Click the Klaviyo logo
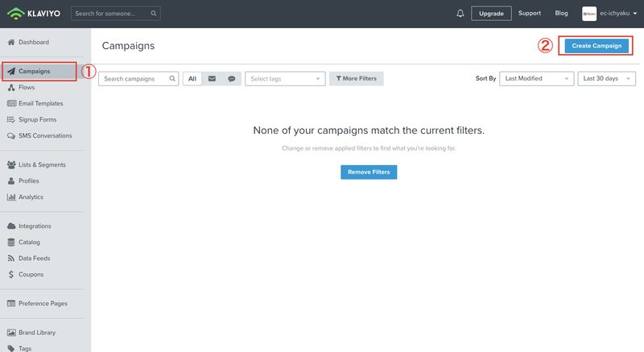Viewport: 644px width, 352px height. pos(33,14)
